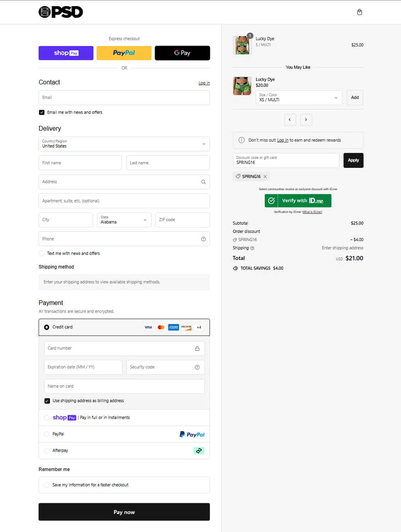Viewport: 401px width, 532px height.
Task: Open the Country/Region dropdown
Action: [124, 144]
